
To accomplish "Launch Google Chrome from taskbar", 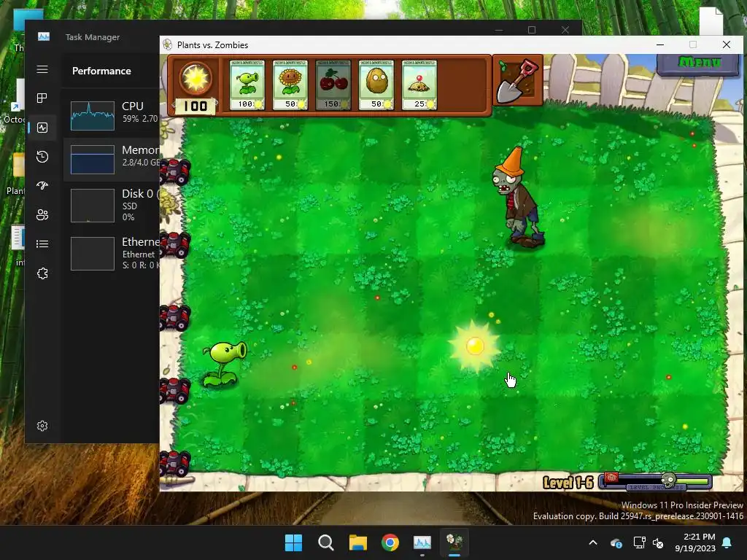I will [x=390, y=542].
